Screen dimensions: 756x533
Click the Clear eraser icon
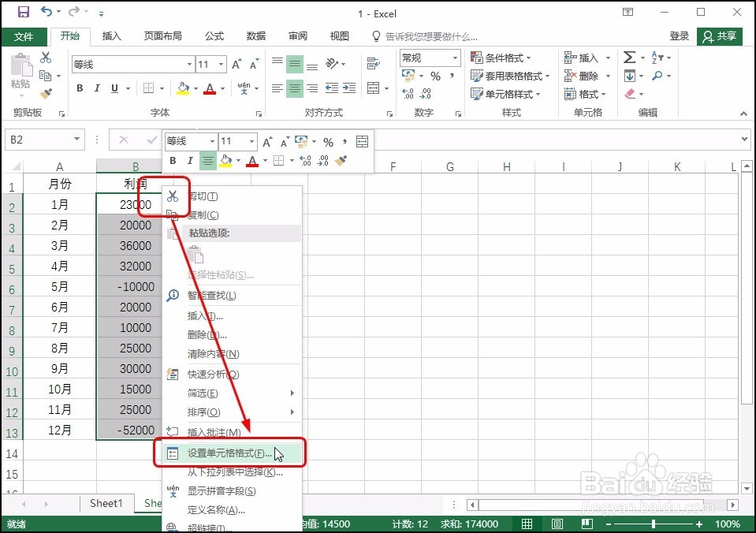point(630,94)
